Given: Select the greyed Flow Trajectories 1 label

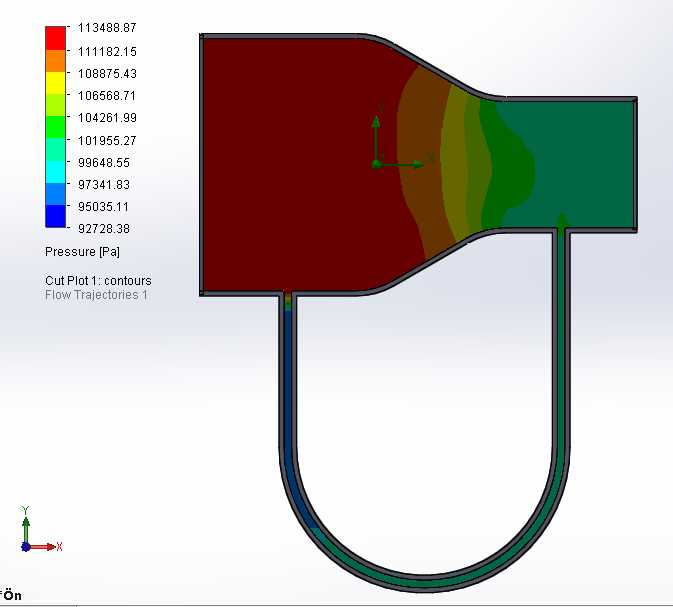Looking at the screenshot, I should coord(96,295).
